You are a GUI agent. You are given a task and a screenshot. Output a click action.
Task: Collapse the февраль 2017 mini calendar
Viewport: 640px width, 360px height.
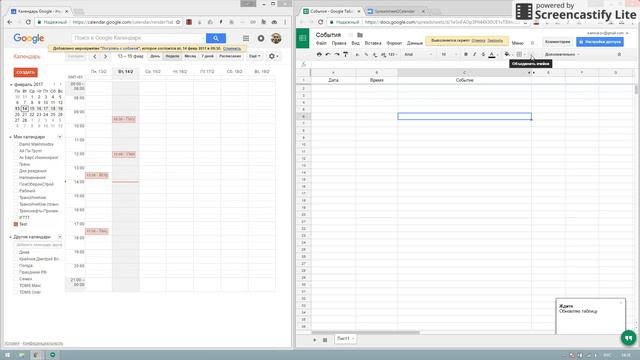pos(11,84)
